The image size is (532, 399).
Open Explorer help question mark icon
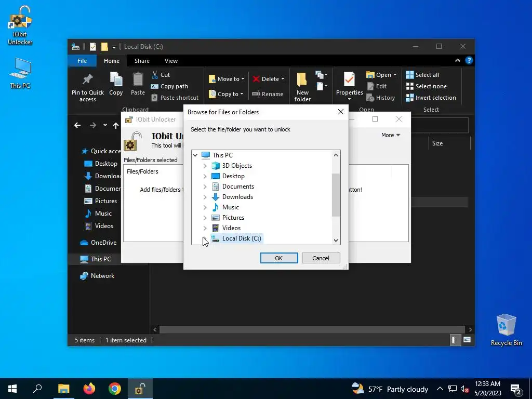coord(469,60)
